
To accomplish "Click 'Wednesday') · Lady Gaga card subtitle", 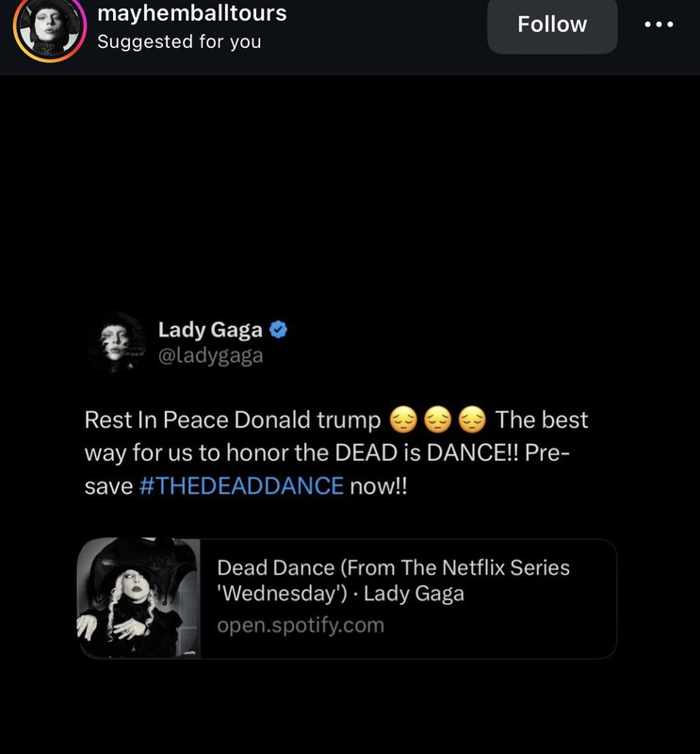I will (340, 594).
